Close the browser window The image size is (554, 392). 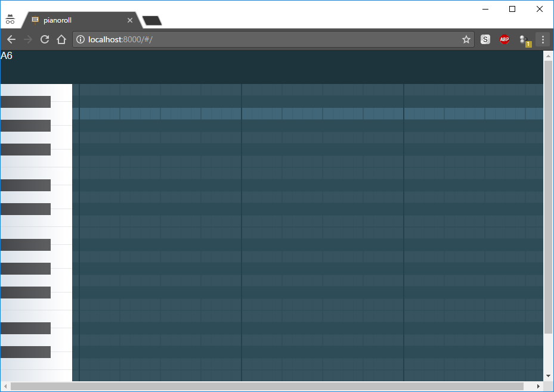(x=540, y=9)
